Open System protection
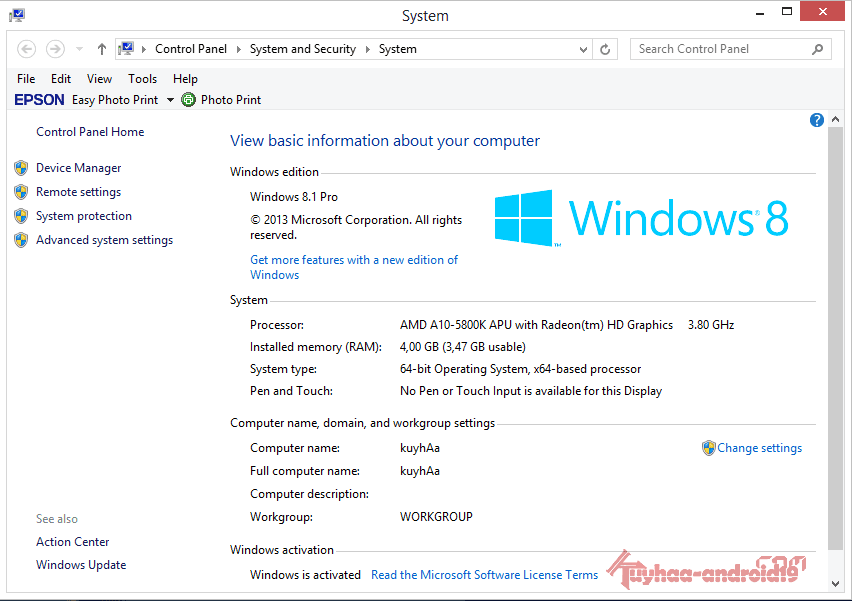The image size is (852, 601). click(x=84, y=216)
